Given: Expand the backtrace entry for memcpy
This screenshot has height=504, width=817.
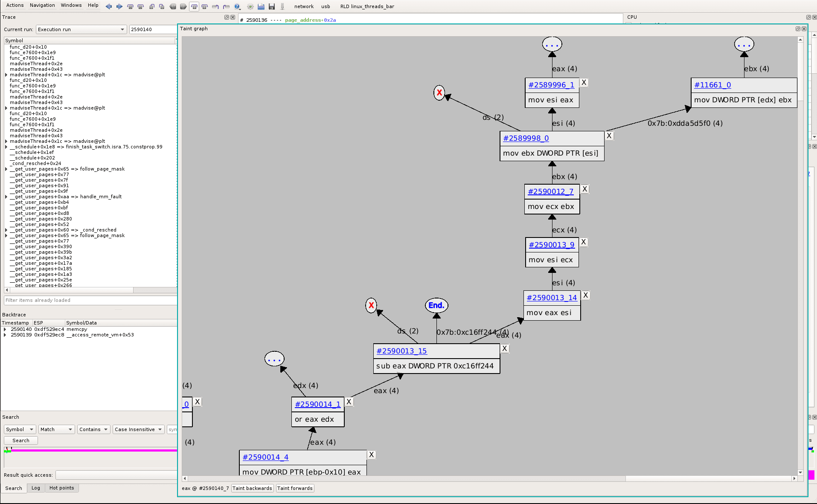Looking at the screenshot, I should (6, 329).
